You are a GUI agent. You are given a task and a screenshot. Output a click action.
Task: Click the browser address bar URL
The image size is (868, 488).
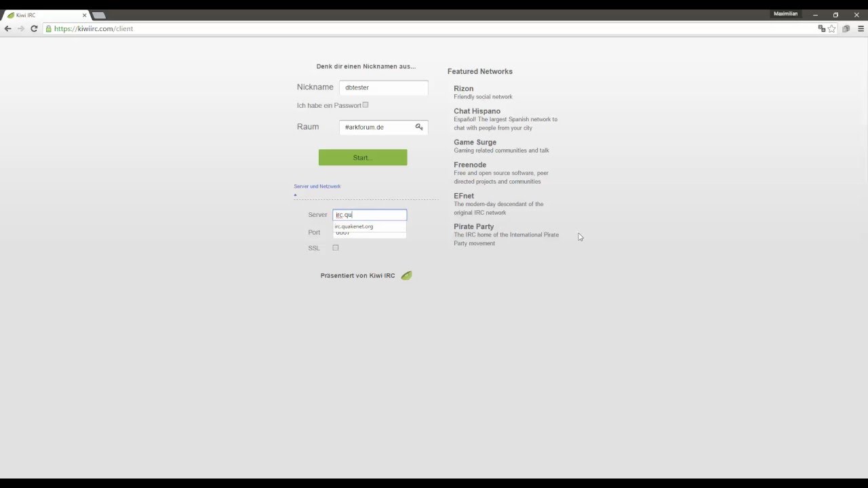(x=94, y=28)
